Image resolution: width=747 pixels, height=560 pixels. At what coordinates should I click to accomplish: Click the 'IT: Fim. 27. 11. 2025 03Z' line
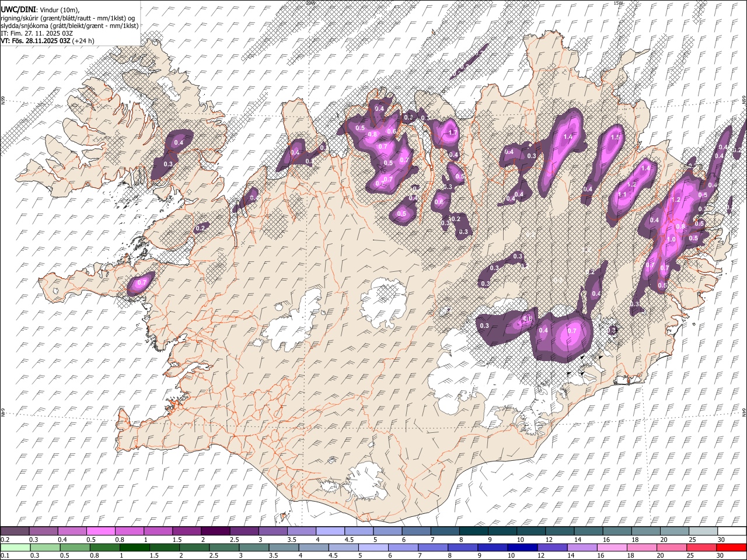click(37, 33)
